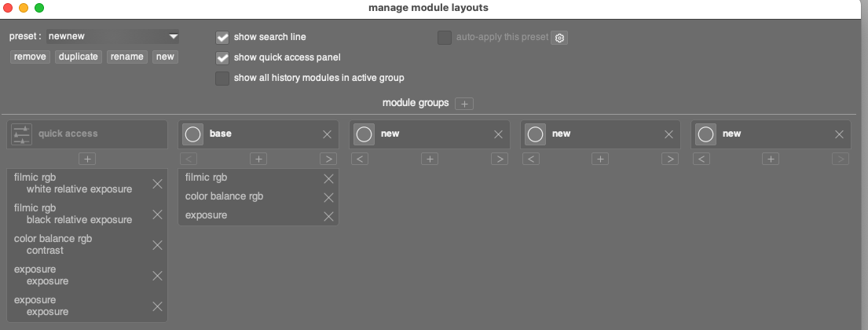
Task: Toggle show search line checkbox
Action: click(223, 37)
